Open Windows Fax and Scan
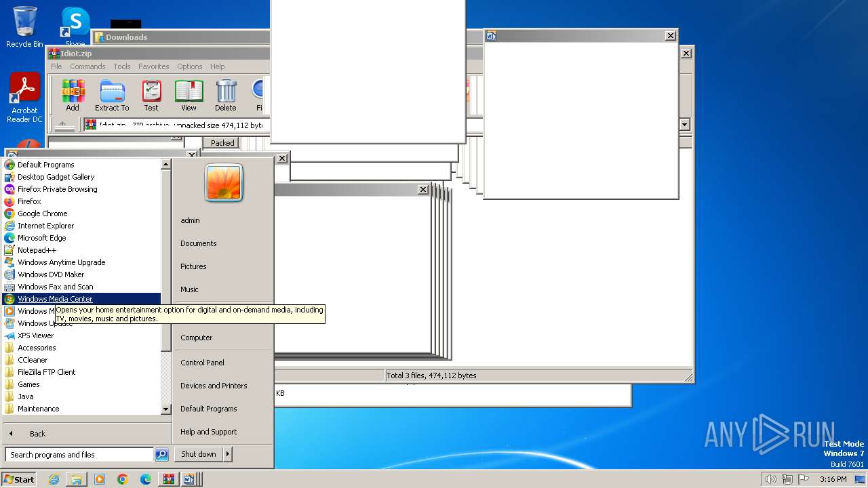This screenshot has height=488, width=868. coord(82,287)
